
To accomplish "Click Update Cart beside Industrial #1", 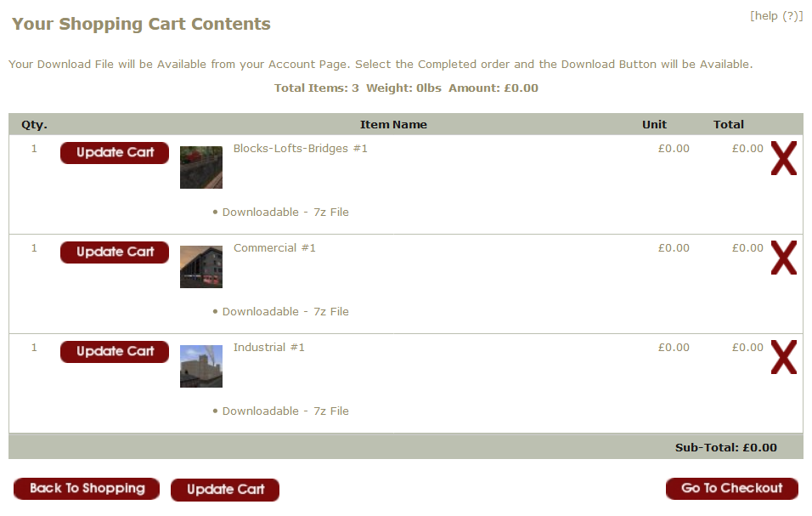I will coord(115,352).
